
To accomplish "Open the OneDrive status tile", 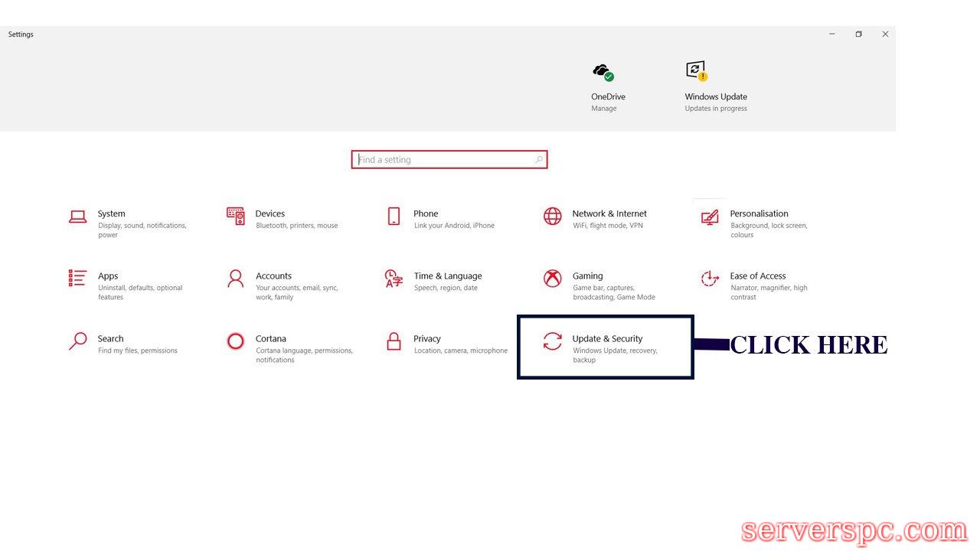I will click(608, 86).
